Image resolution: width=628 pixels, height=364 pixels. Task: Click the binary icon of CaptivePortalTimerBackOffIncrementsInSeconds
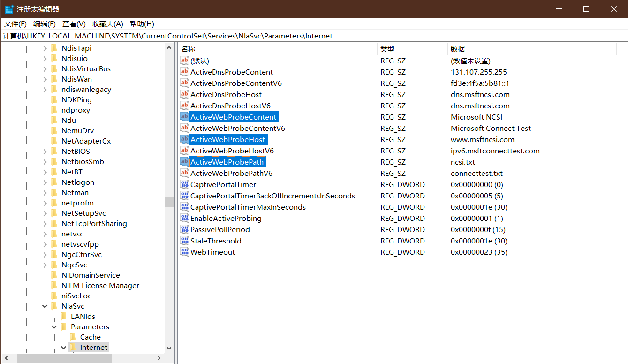185,196
